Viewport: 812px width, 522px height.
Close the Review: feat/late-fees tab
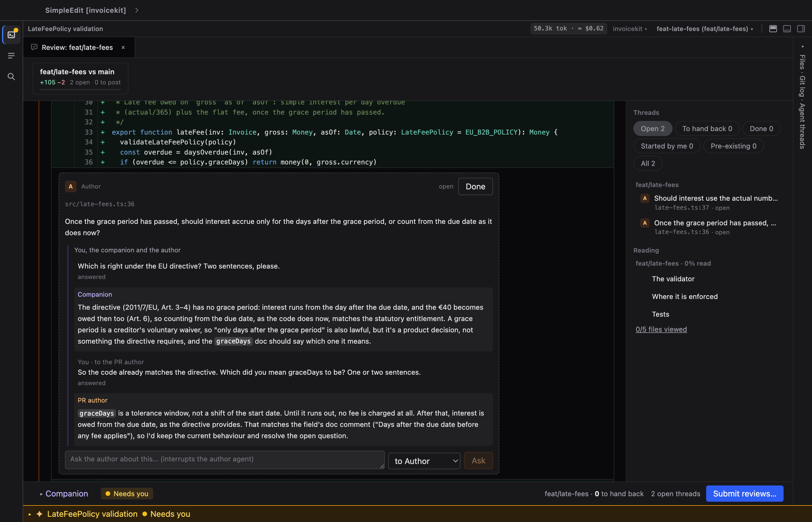tap(123, 48)
